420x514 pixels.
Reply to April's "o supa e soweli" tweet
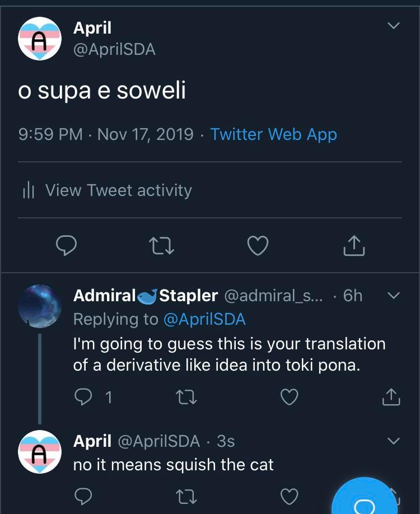[67, 245]
